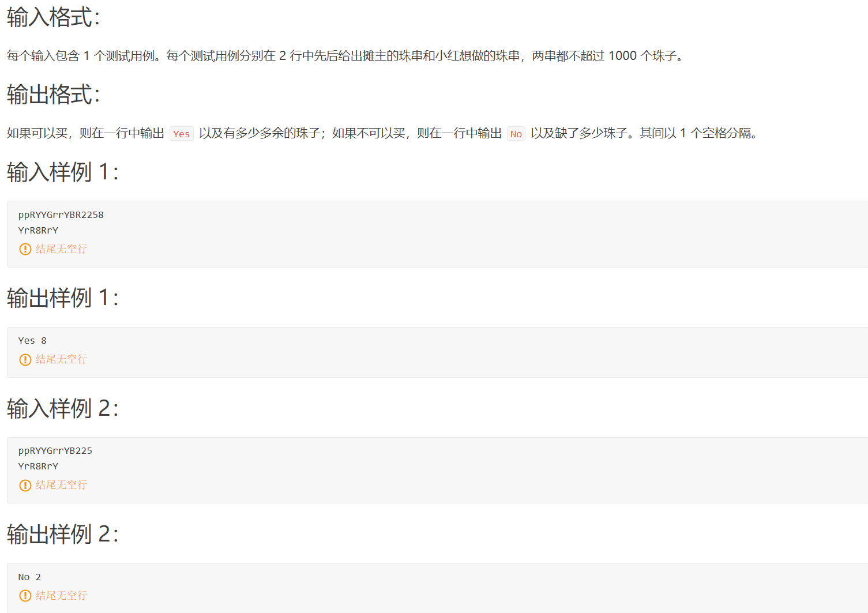
Task: Click 结尾无空行 note in input sample 2
Action: coord(61,485)
